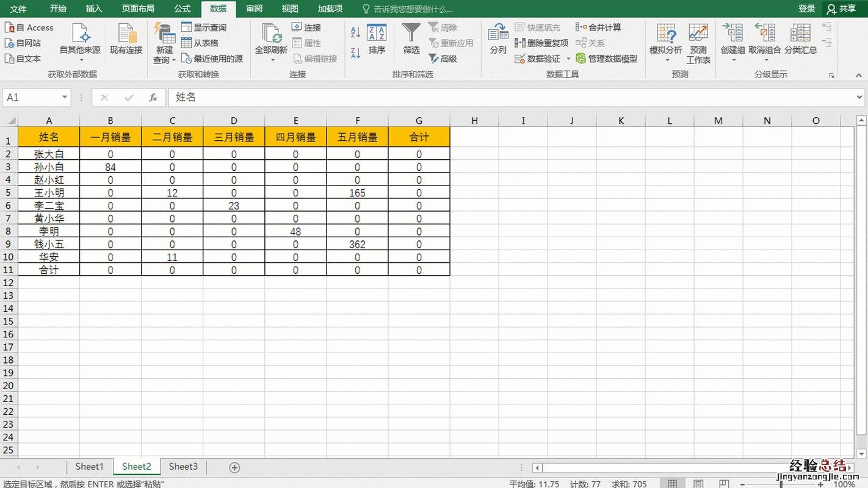Add a new sheet with plus icon
Screen dimensions: 868x488
coord(234,467)
